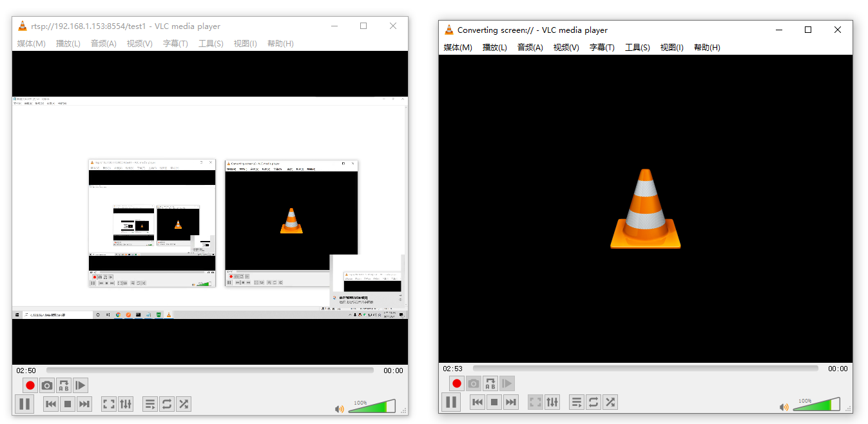Close the Converting screen VLC window

click(838, 30)
